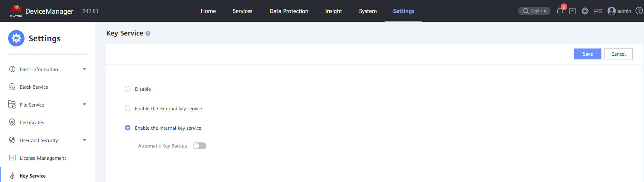644x182 pixels.
Task: Expand the File Service menu arrow
Action: pyautogui.click(x=84, y=104)
